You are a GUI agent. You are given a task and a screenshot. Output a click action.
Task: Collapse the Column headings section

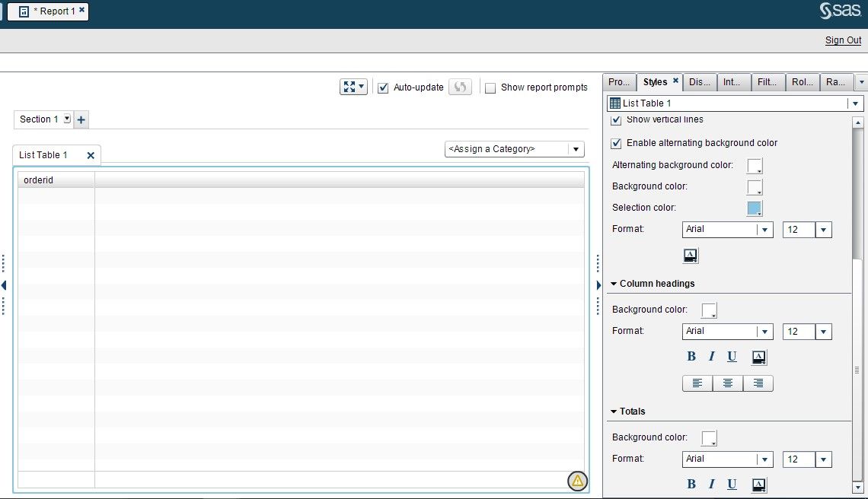[x=614, y=283]
